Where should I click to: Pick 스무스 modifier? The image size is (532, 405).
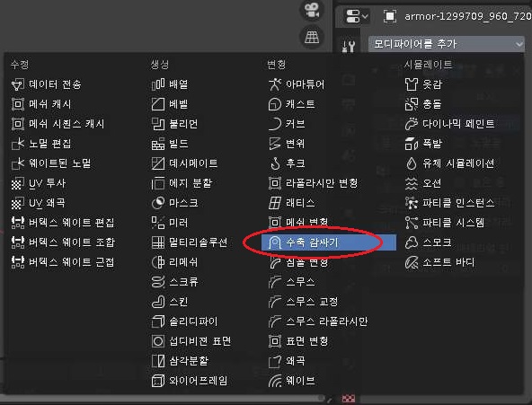(x=292, y=282)
